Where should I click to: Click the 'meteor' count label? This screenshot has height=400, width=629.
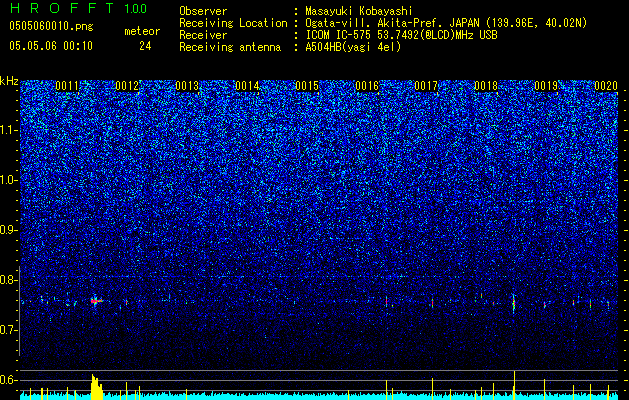(142, 31)
